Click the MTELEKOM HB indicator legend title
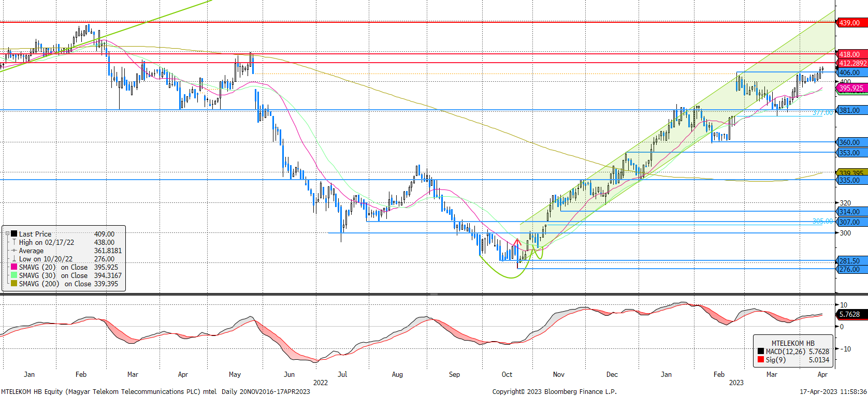 792,343
